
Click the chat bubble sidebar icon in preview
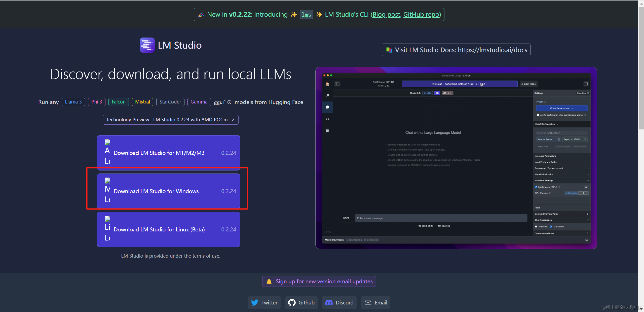click(x=327, y=107)
